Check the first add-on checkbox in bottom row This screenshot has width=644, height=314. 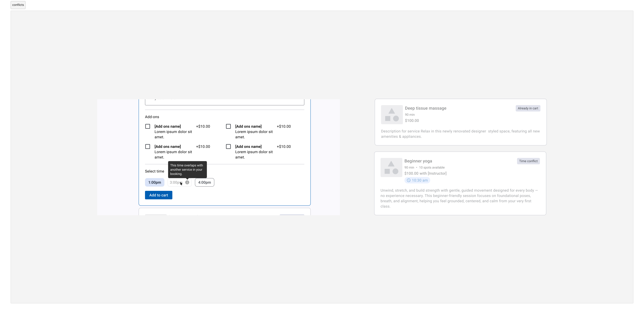pos(148,147)
